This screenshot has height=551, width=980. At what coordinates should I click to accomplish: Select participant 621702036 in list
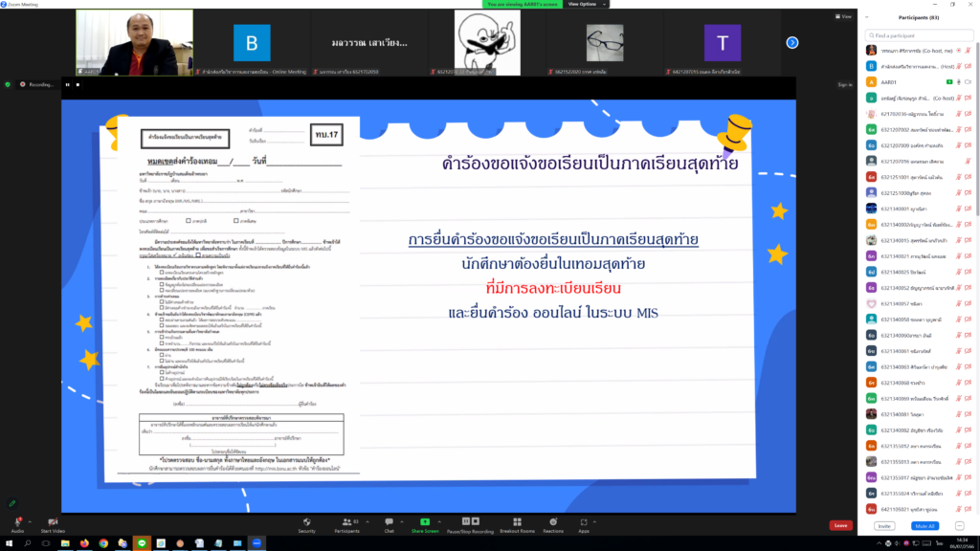point(919,114)
